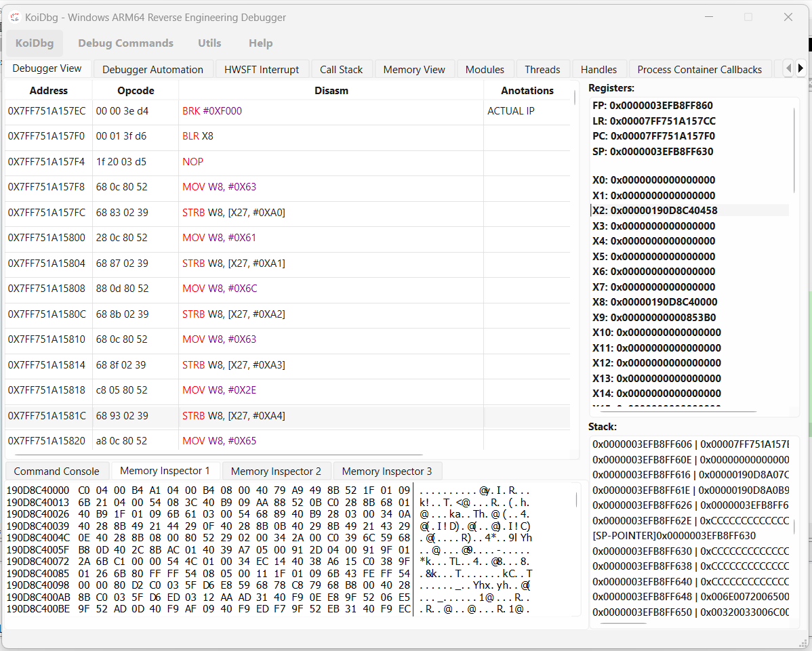Open the HWSFT Interrupt tab
Viewport: 812px width, 651px height.
click(x=262, y=69)
